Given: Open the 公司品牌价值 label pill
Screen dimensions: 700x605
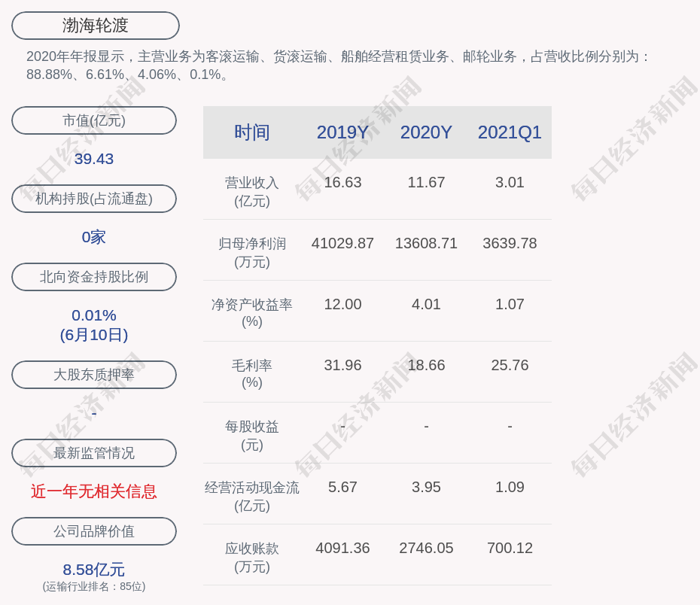Looking at the screenshot, I should tap(94, 531).
